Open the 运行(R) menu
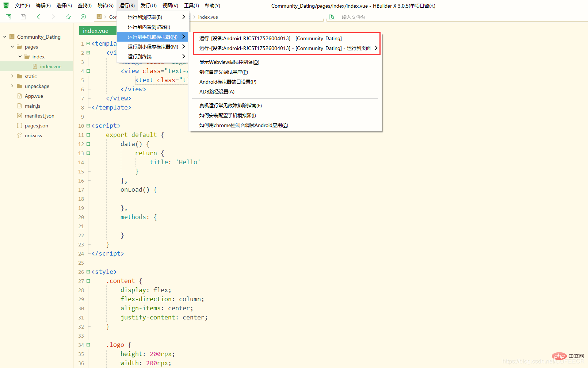This screenshot has height=368, width=588. tap(127, 5)
